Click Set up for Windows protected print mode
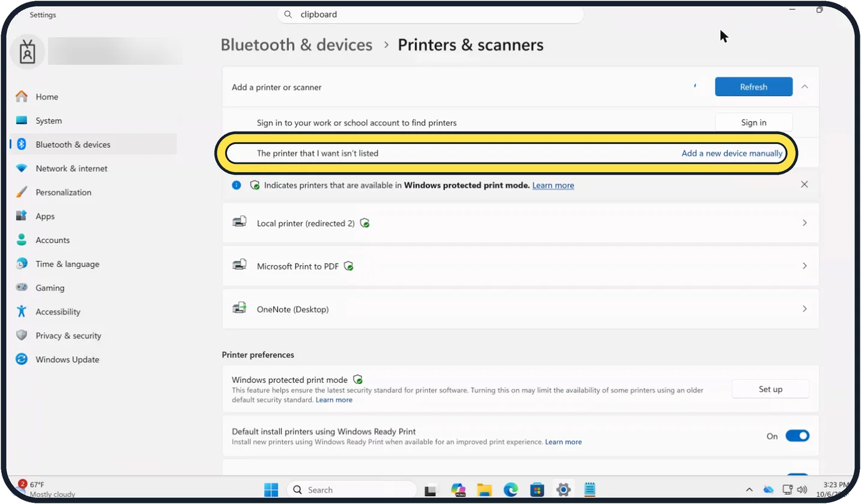861x504 pixels. [x=770, y=389]
